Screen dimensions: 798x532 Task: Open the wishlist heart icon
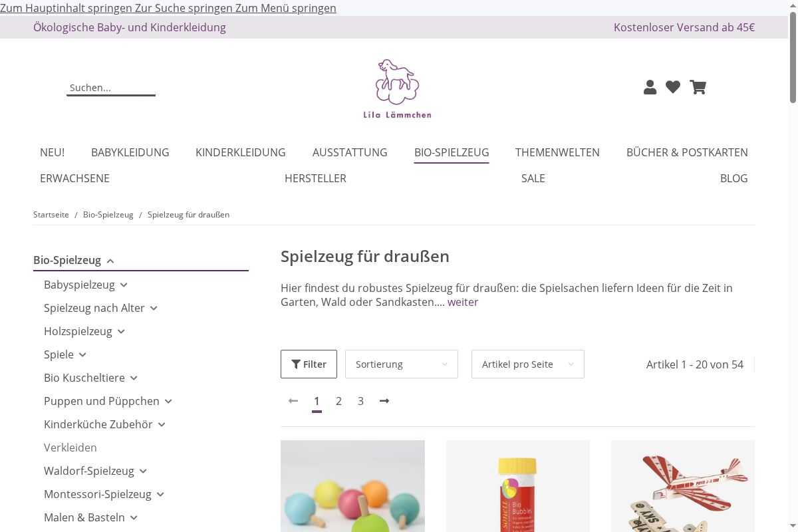pyautogui.click(x=673, y=87)
